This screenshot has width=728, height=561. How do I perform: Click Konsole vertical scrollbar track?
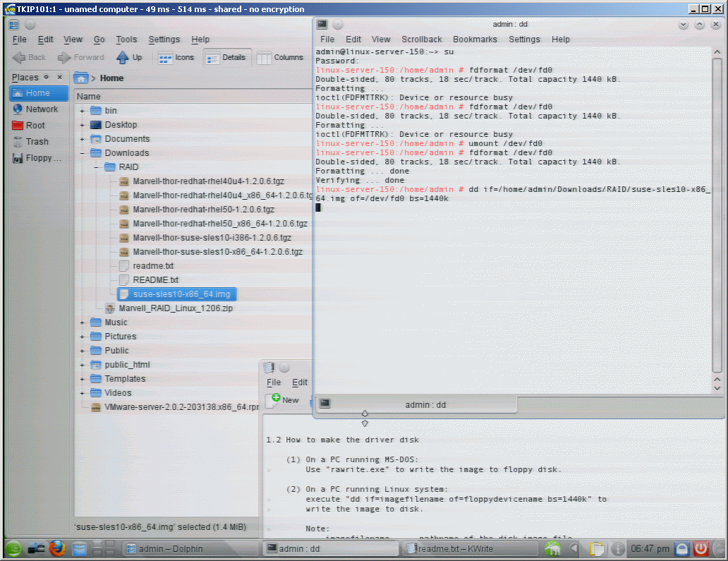717,214
